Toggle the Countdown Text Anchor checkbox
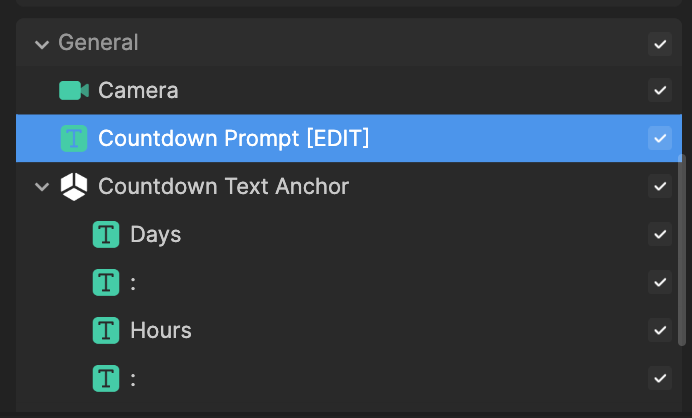This screenshot has width=692, height=418. point(660,186)
